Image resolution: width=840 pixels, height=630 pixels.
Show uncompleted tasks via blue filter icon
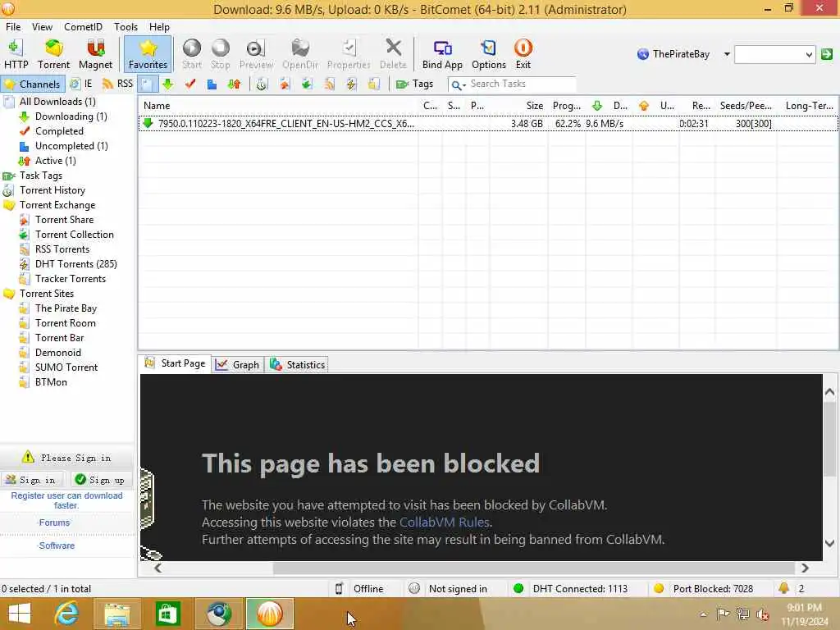[212, 84]
